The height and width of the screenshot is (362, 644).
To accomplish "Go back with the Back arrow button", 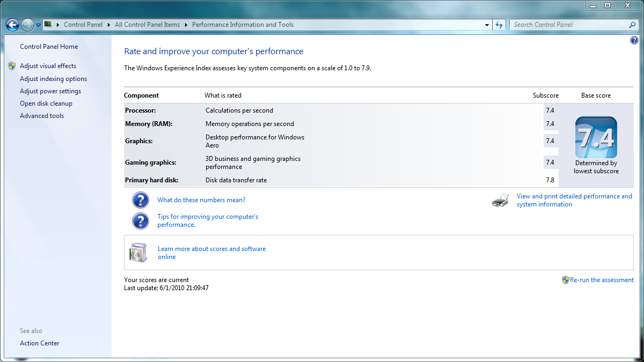I will [12, 25].
